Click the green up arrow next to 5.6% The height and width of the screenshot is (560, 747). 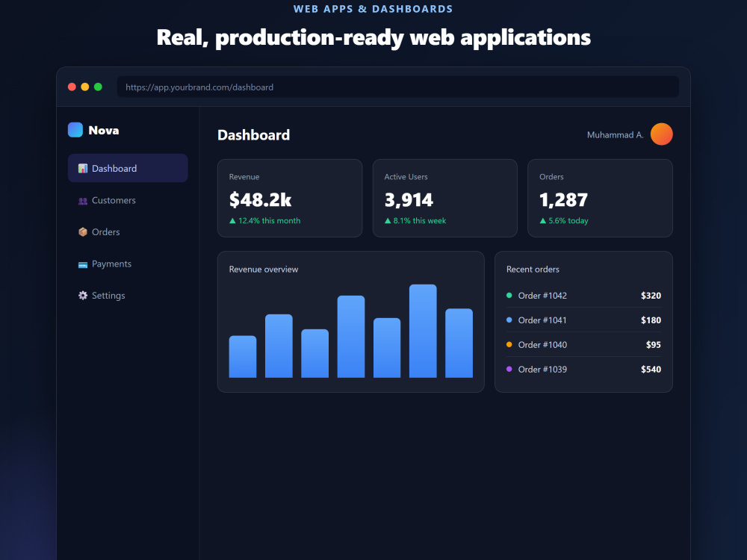click(x=542, y=220)
